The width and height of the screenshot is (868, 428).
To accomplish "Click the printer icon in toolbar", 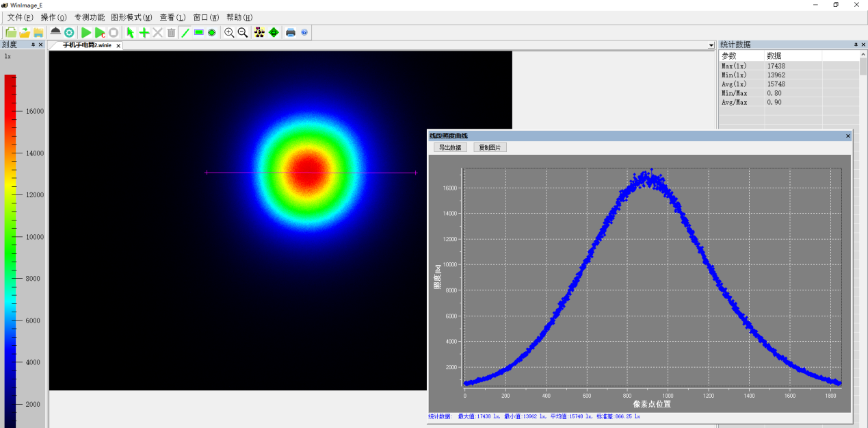I will [291, 32].
